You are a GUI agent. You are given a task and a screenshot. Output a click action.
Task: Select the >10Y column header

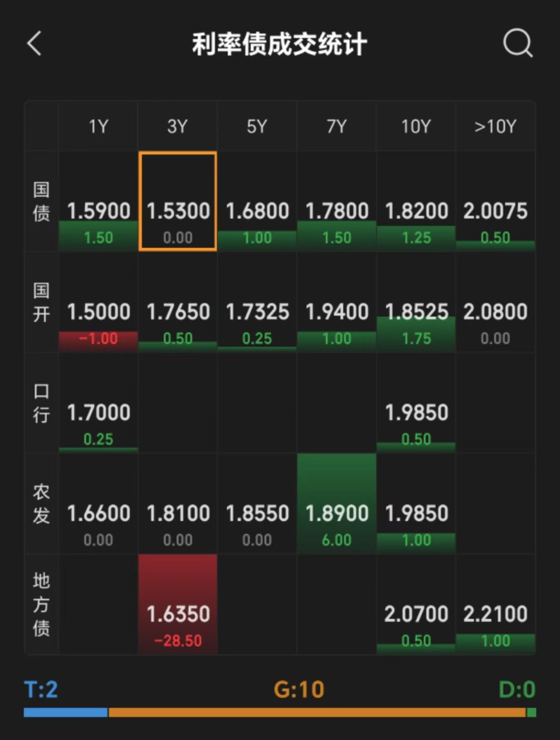pyautogui.click(x=495, y=126)
